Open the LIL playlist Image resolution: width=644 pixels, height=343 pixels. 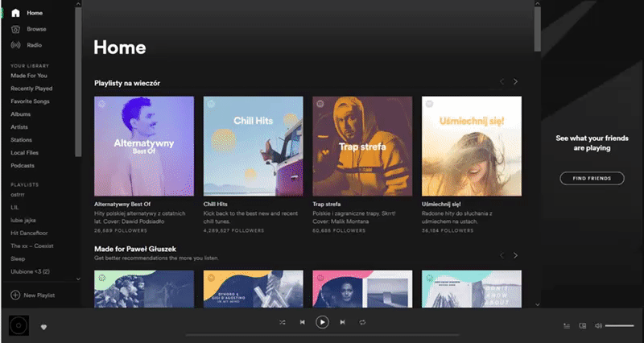[14, 207]
